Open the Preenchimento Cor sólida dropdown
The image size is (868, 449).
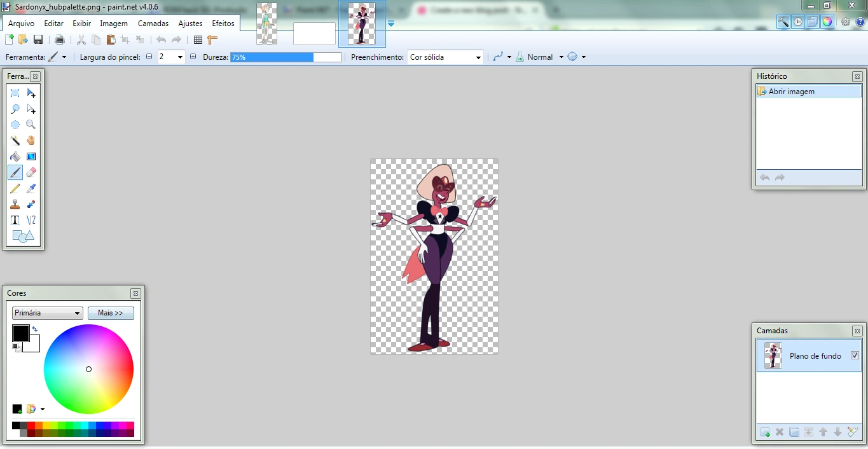(x=445, y=57)
